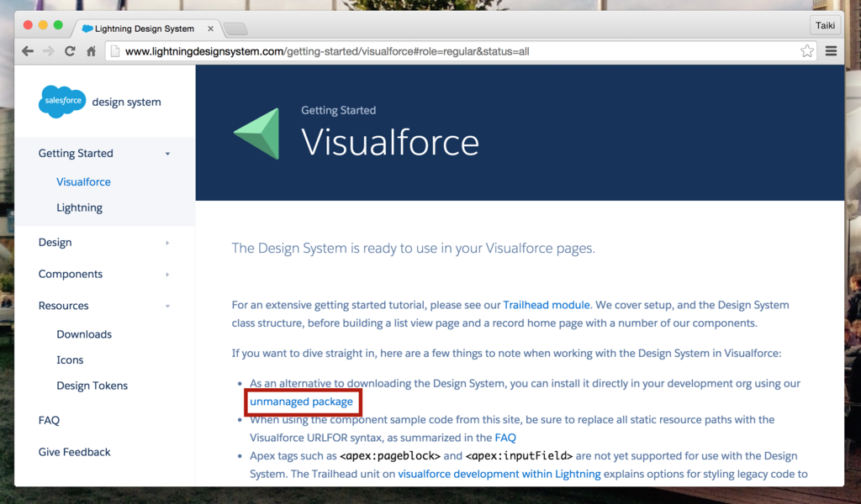The width and height of the screenshot is (861, 504).
Task: Expand the Components section arrow
Action: coord(167,275)
